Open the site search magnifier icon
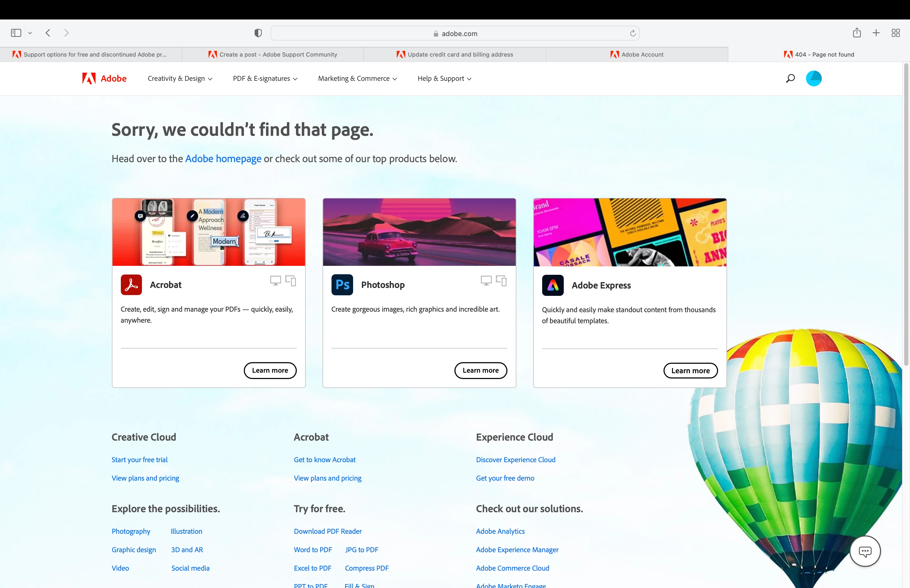Viewport: 910px width, 588px height. pyautogui.click(x=790, y=78)
